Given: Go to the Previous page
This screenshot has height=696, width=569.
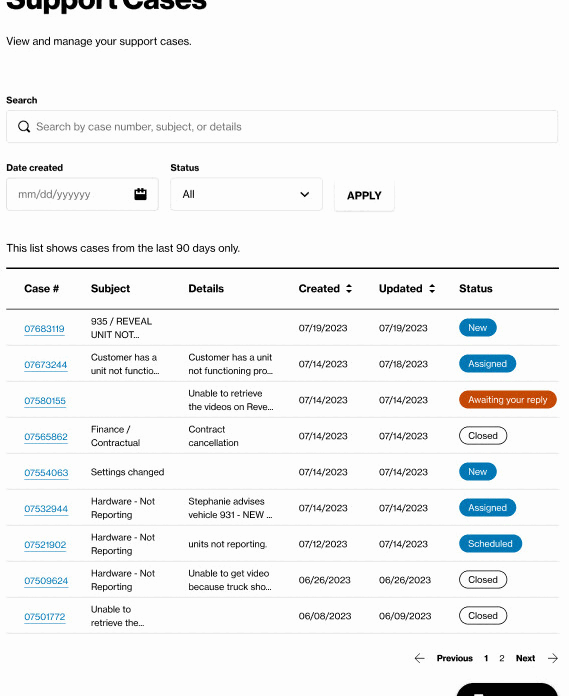Looking at the screenshot, I should pyautogui.click(x=454, y=658).
